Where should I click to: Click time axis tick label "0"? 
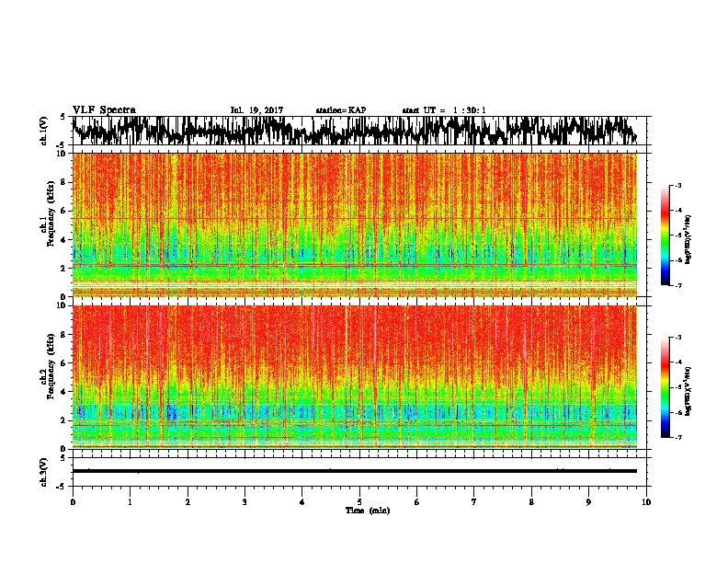pos(73,502)
